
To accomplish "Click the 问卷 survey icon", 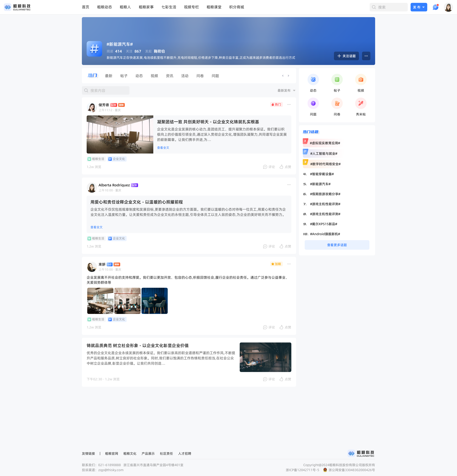I will coord(337,103).
